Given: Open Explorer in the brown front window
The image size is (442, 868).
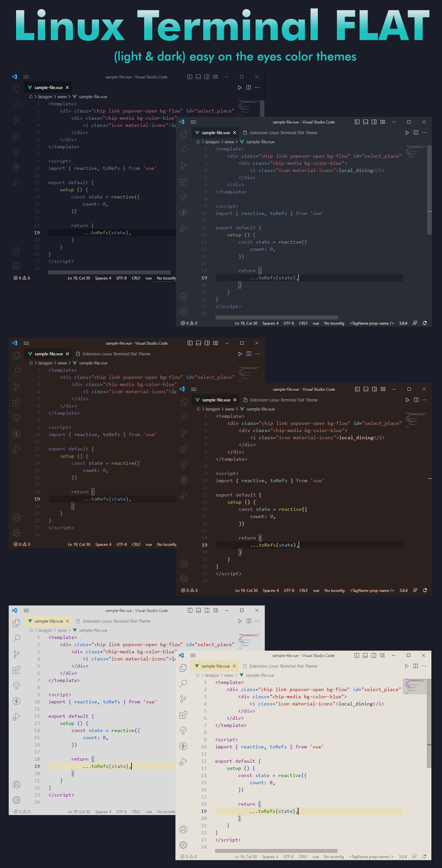Looking at the screenshot, I should point(184,402).
